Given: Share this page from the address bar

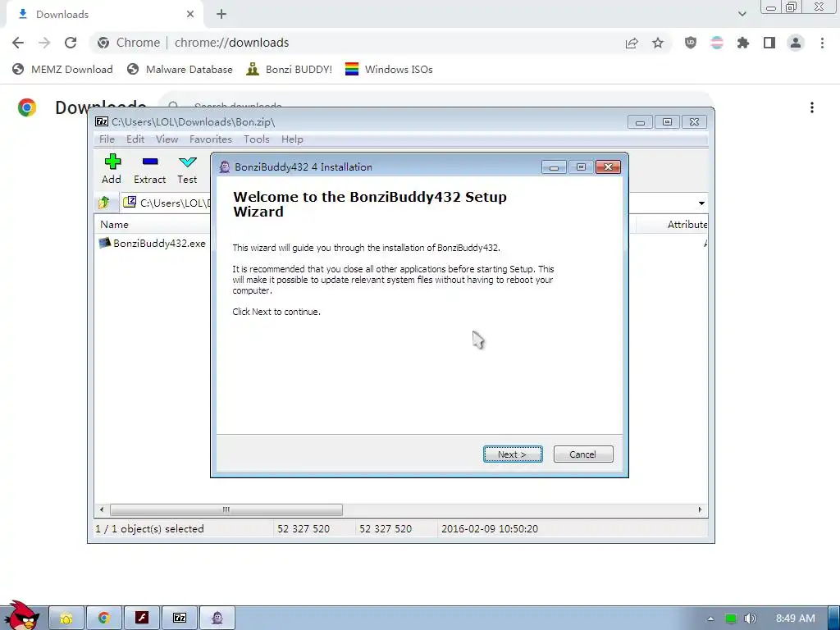Looking at the screenshot, I should (632, 43).
